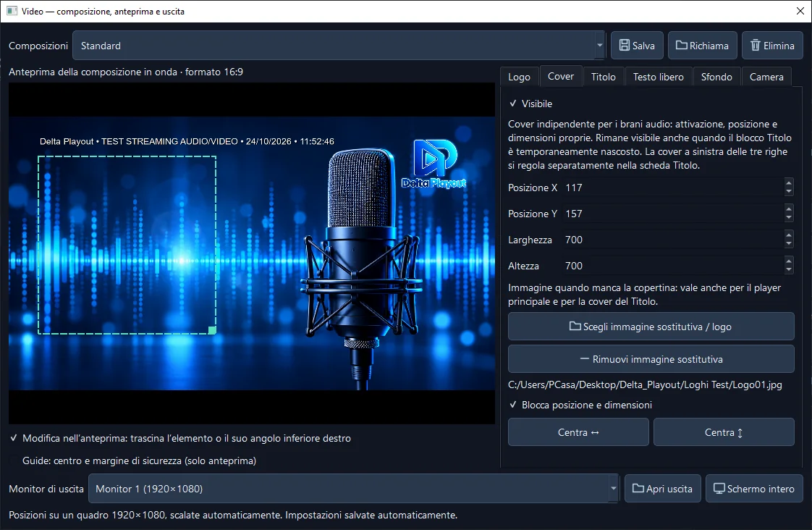Click the Centra horizontal button

pyautogui.click(x=578, y=432)
